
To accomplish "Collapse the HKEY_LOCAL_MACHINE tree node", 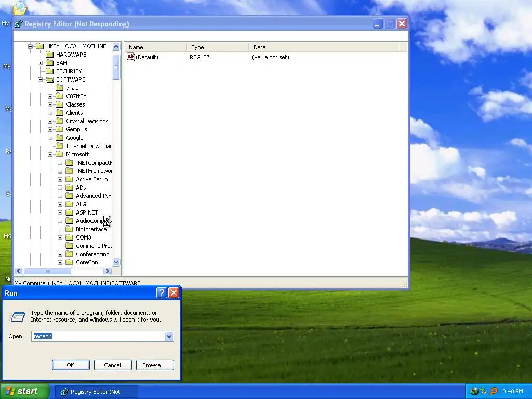I will tap(30, 46).
